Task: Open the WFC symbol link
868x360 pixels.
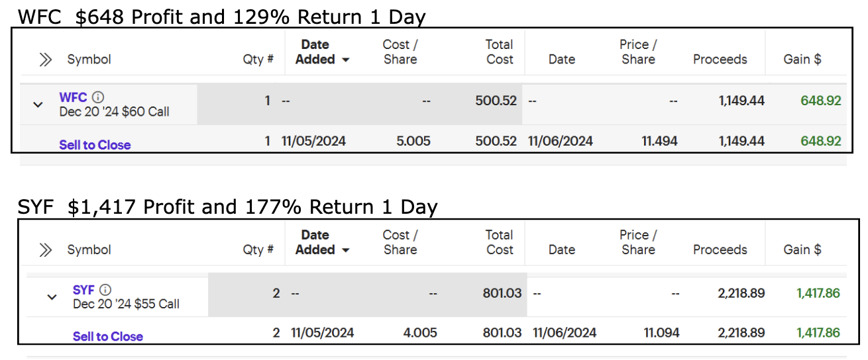Action: tap(73, 97)
